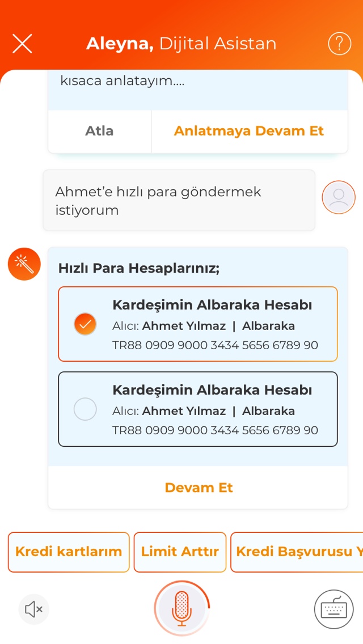Tap the Hızlı Para Hesaplarınız heading

pyautogui.click(x=138, y=268)
